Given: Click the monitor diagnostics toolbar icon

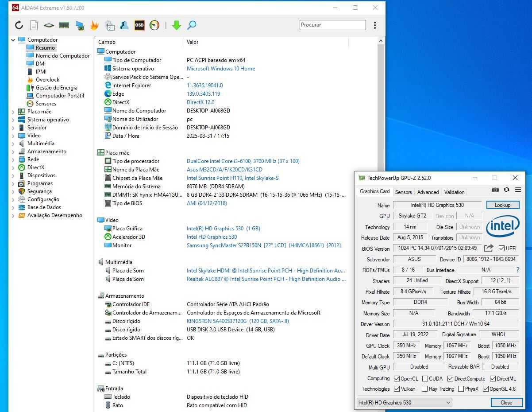Looking at the screenshot, I should click(x=79, y=25).
